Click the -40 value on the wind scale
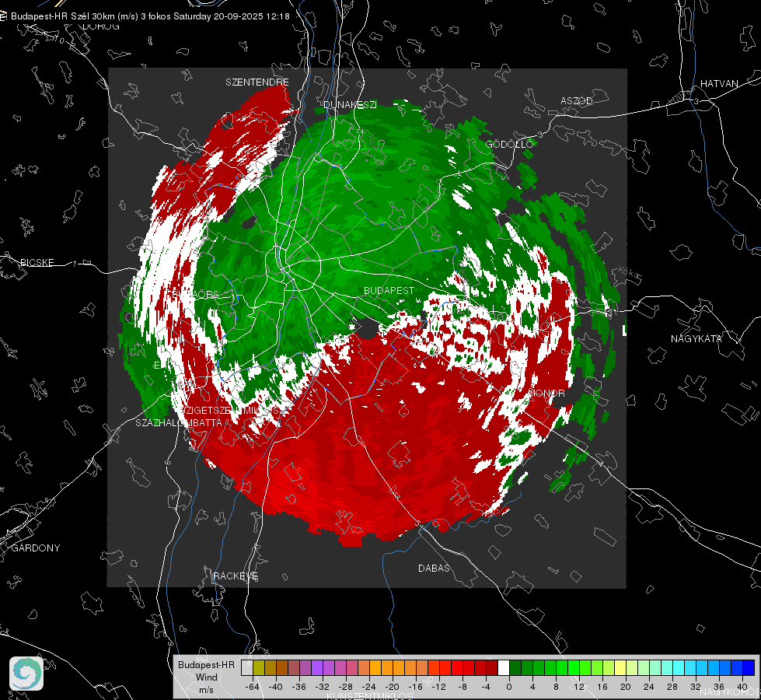 [276, 687]
